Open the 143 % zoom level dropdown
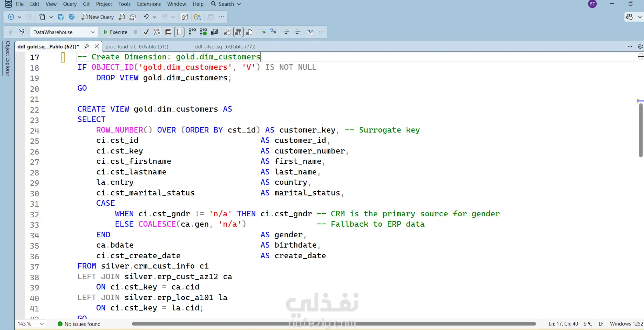644x330 pixels. click(31, 323)
